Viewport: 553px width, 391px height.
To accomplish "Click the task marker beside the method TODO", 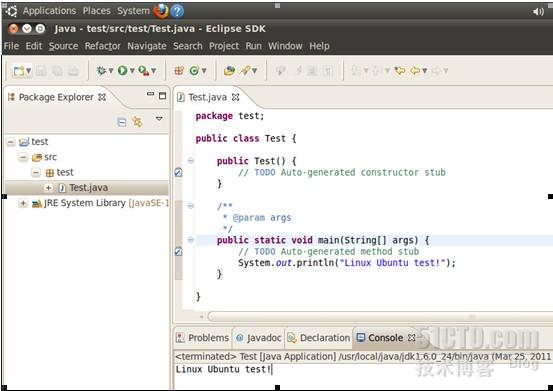I will [179, 251].
